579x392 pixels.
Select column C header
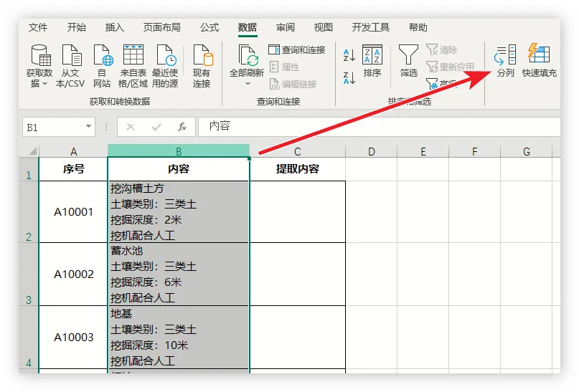tap(298, 151)
